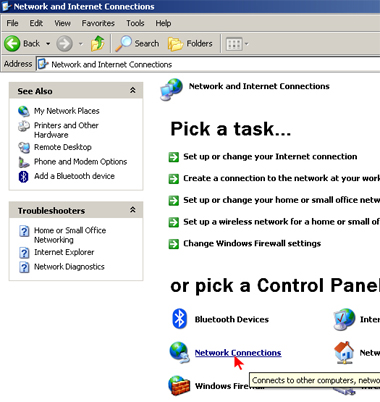Screen dimensions: 380x402
Task: Open the Internet Explorer troubleshooter link
Action: (64, 252)
